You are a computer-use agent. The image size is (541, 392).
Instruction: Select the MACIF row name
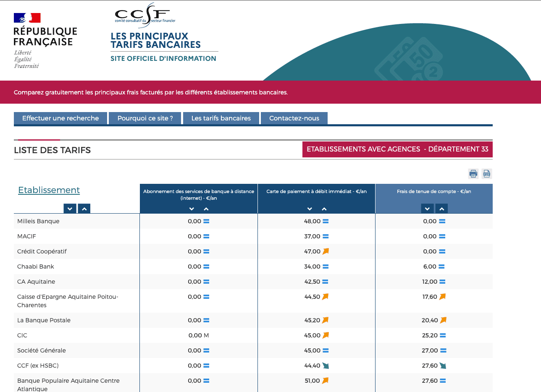click(x=26, y=236)
